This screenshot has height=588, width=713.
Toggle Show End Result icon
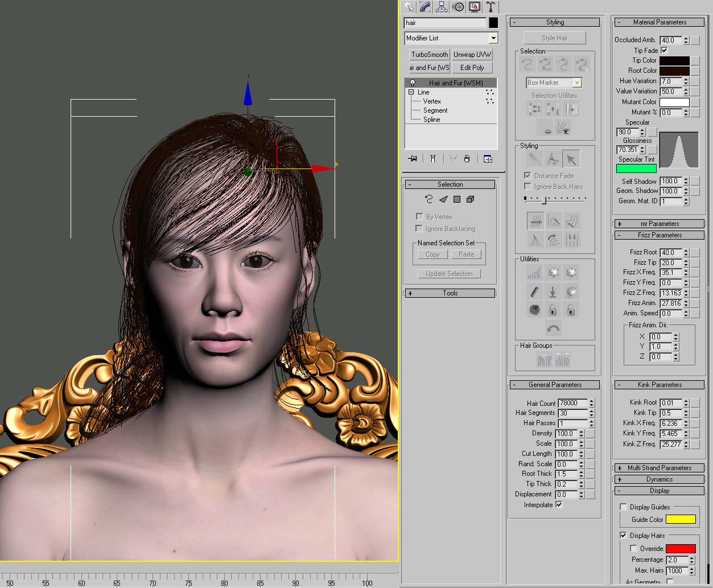(433, 159)
